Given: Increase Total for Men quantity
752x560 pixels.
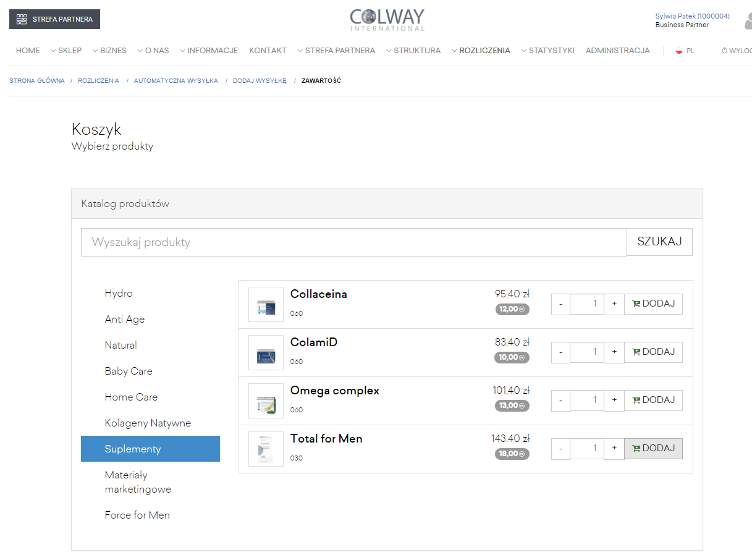Looking at the screenshot, I should pos(614,449).
